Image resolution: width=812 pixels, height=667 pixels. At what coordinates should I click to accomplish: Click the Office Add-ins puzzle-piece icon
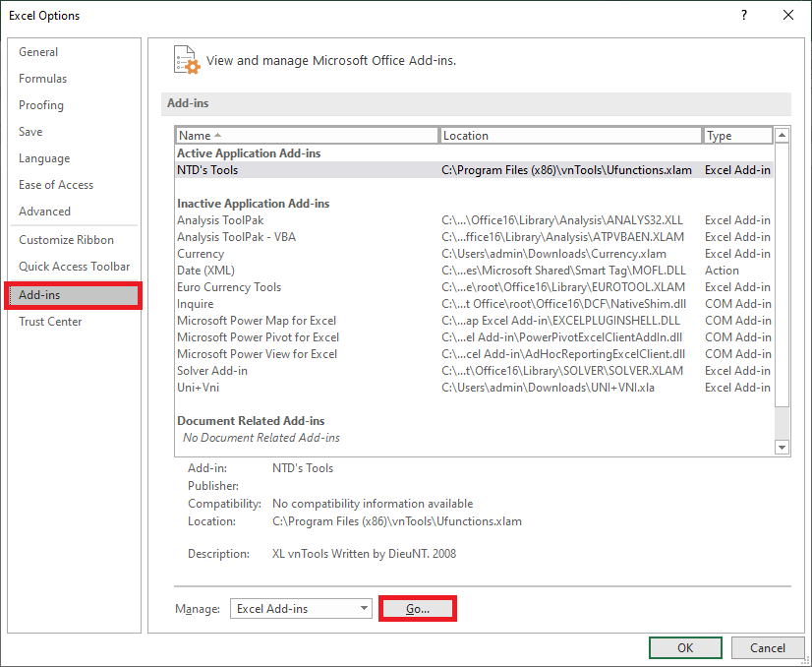click(x=186, y=60)
